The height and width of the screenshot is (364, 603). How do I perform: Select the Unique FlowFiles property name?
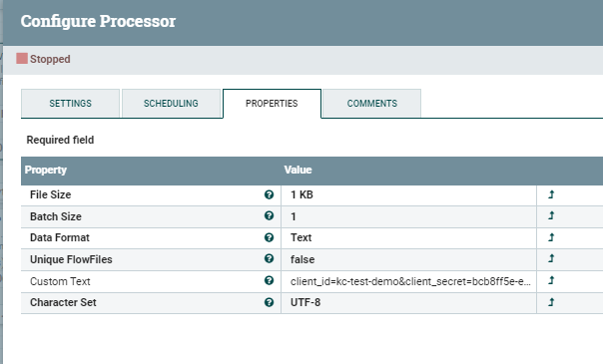[x=71, y=259]
